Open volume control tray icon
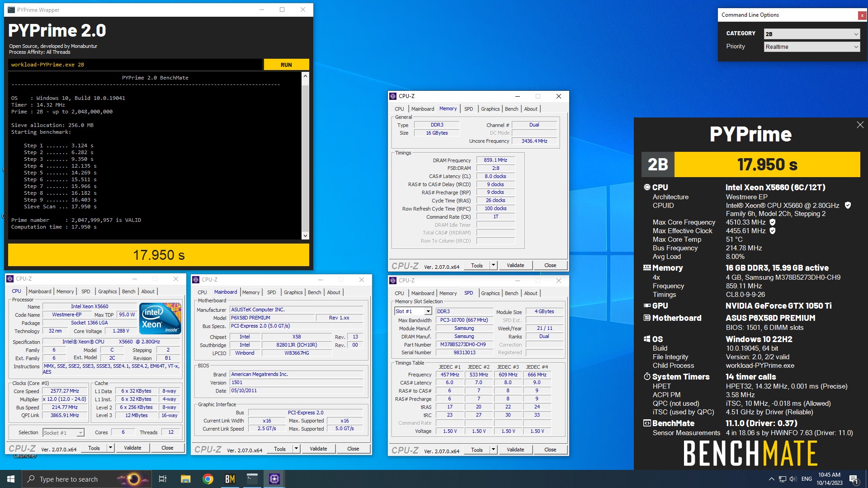 (x=793, y=479)
